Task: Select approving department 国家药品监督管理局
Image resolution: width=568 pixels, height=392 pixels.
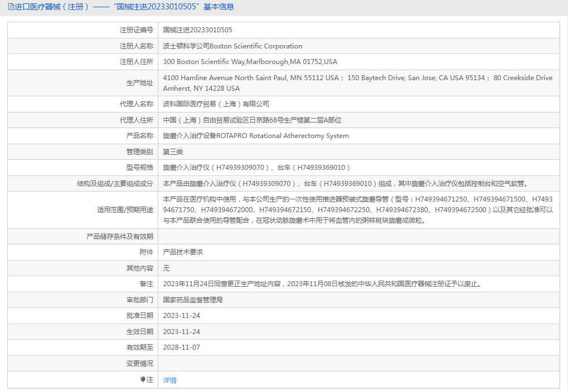Action: (x=193, y=300)
